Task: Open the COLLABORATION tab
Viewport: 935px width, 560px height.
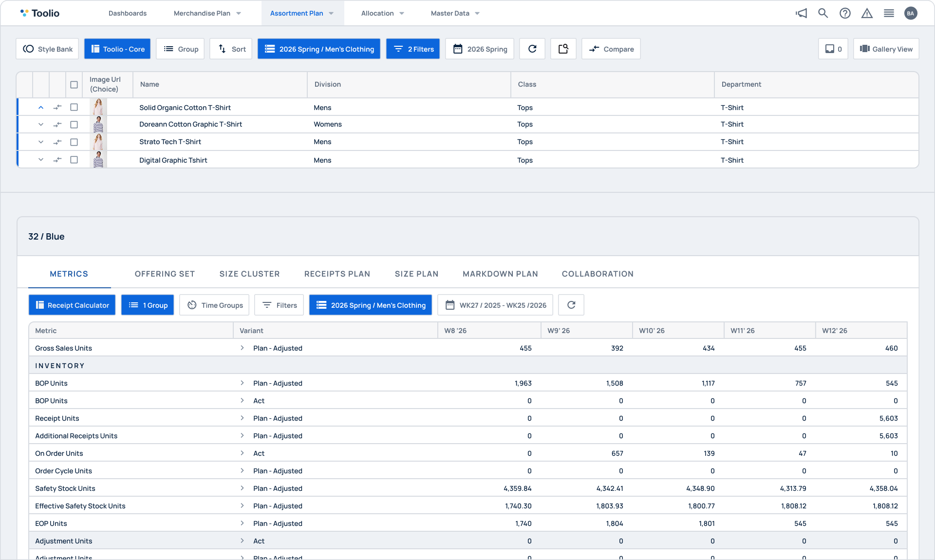Action: coord(598,274)
